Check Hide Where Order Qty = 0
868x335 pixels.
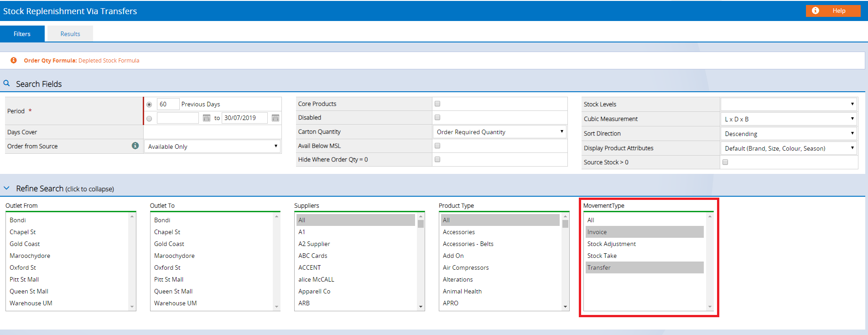pos(437,159)
